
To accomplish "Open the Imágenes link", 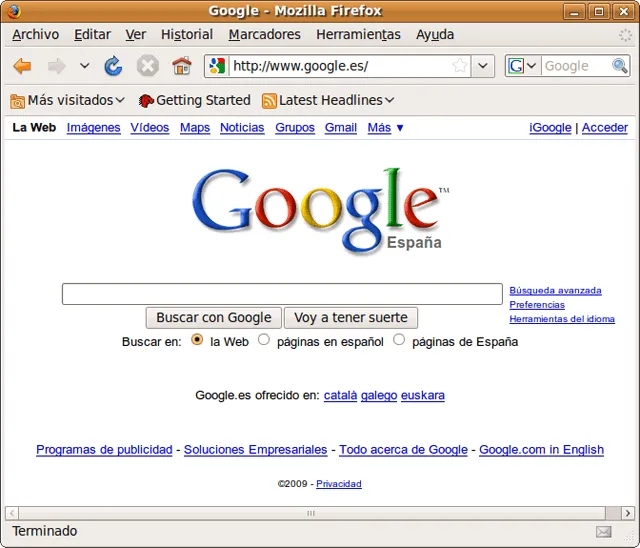I will coord(93,128).
